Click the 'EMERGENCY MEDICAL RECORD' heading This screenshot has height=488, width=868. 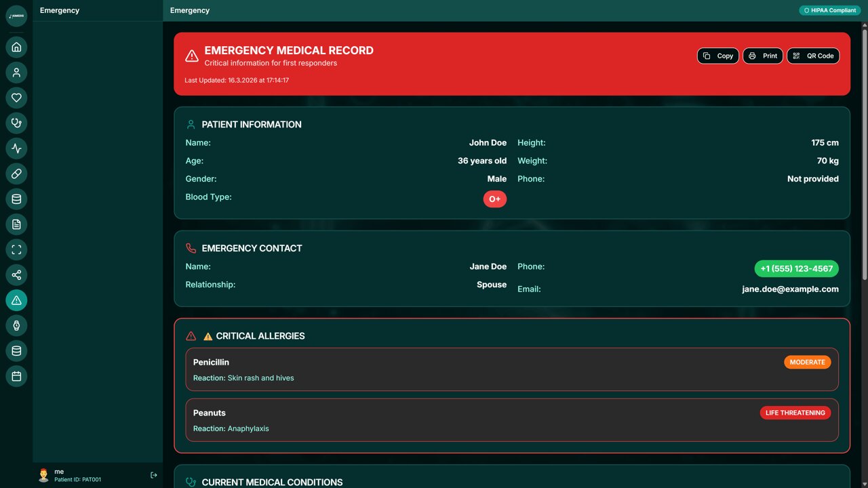[x=289, y=51]
